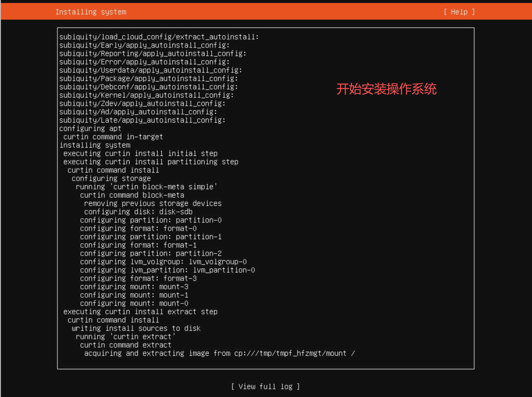
Task: Click 'configuring lvm_volgroup: lvm_volgroup-0' line
Action: (163, 262)
